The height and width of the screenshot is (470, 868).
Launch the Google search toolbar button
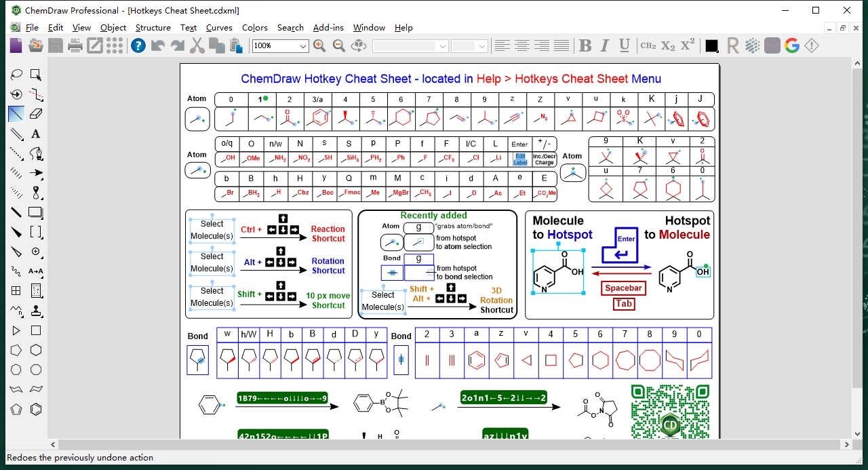(791, 45)
